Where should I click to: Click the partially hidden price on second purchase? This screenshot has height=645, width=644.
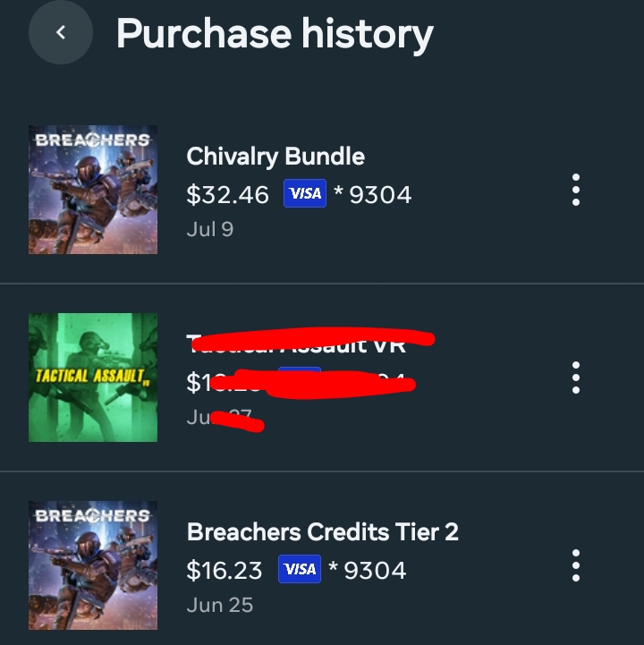[225, 382]
